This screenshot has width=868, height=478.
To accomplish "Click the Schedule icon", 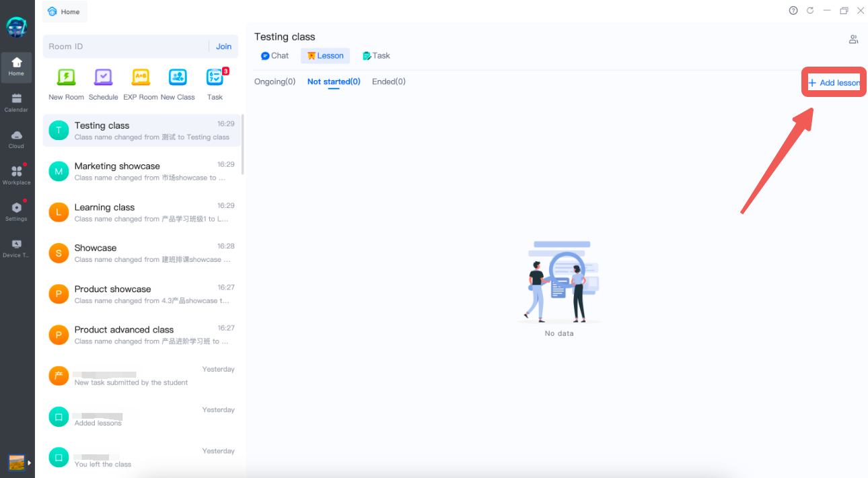I will coord(103,77).
